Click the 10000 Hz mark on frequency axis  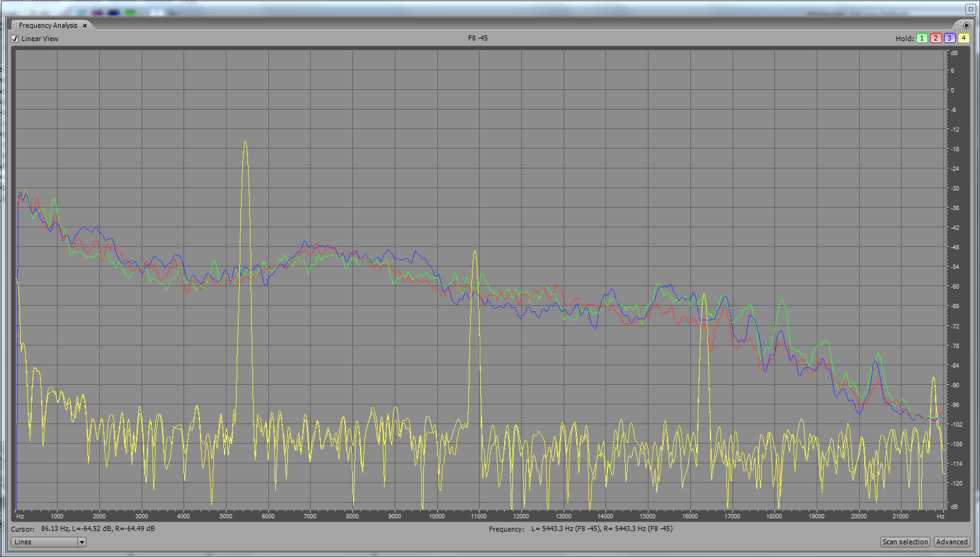click(x=437, y=516)
